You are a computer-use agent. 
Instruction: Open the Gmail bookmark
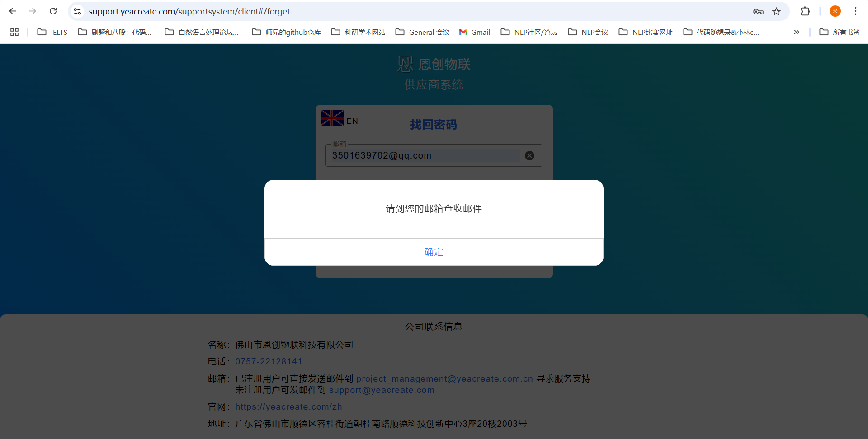coord(475,32)
